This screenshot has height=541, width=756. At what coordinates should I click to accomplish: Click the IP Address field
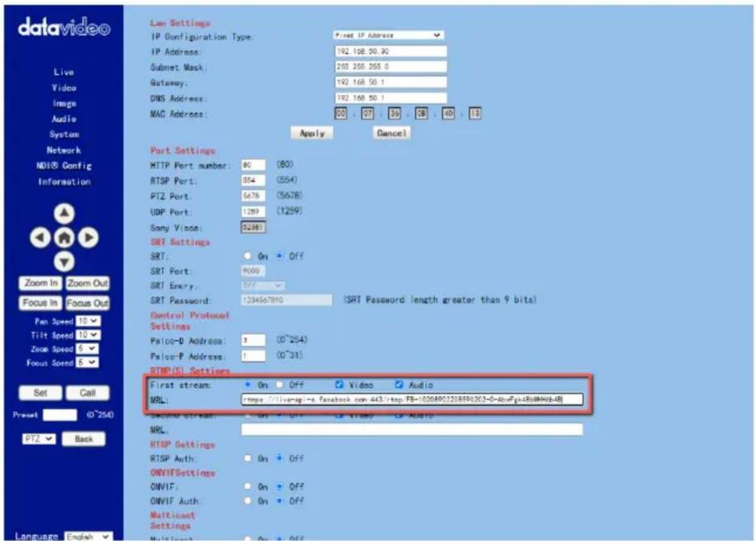(390, 51)
